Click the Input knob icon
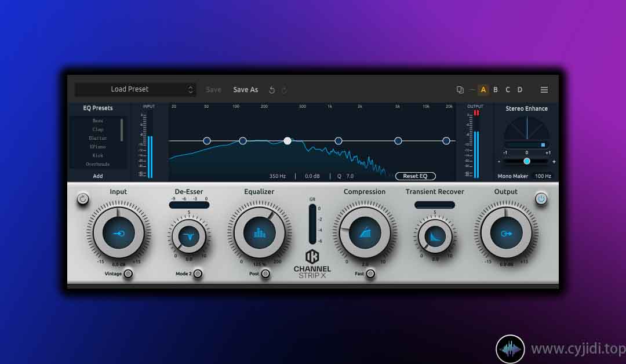 pos(119,234)
